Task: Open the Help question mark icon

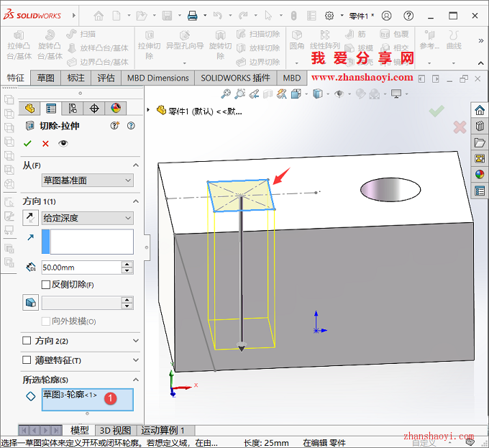Action: [408, 16]
